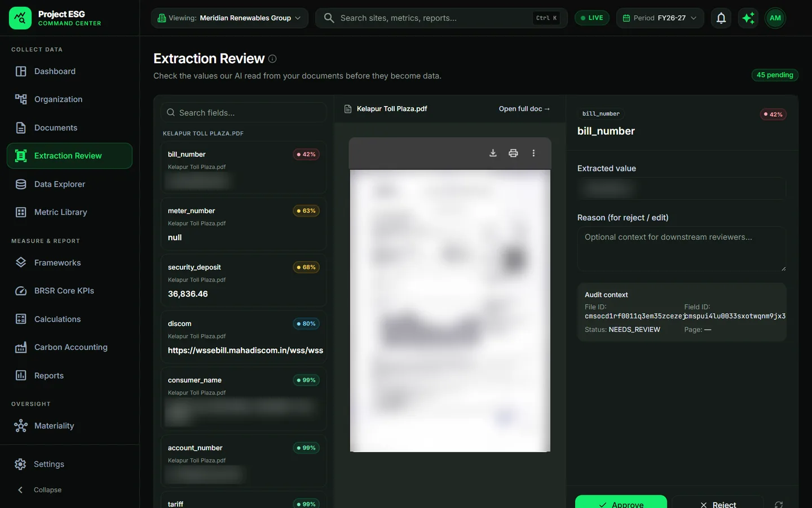This screenshot has width=812, height=508.
Task: Open the Viewing Meridian Renewables Group dropdown
Action: [230, 18]
